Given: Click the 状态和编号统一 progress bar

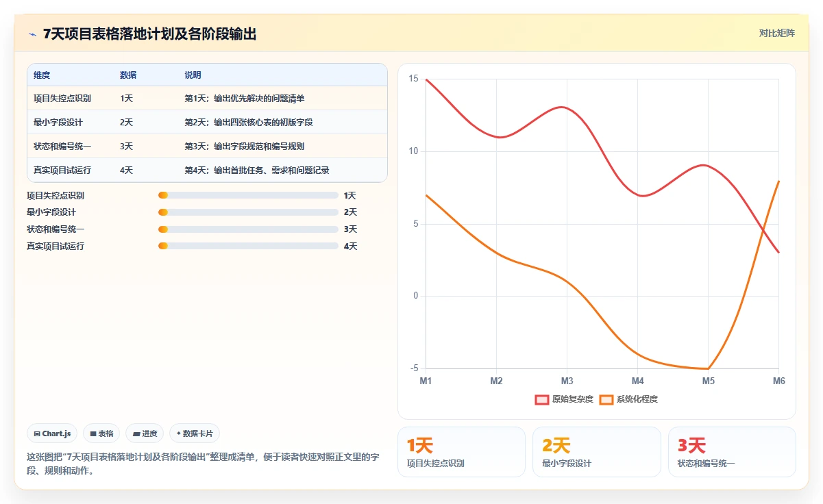Looking at the screenshot, I should click(248, 229).
